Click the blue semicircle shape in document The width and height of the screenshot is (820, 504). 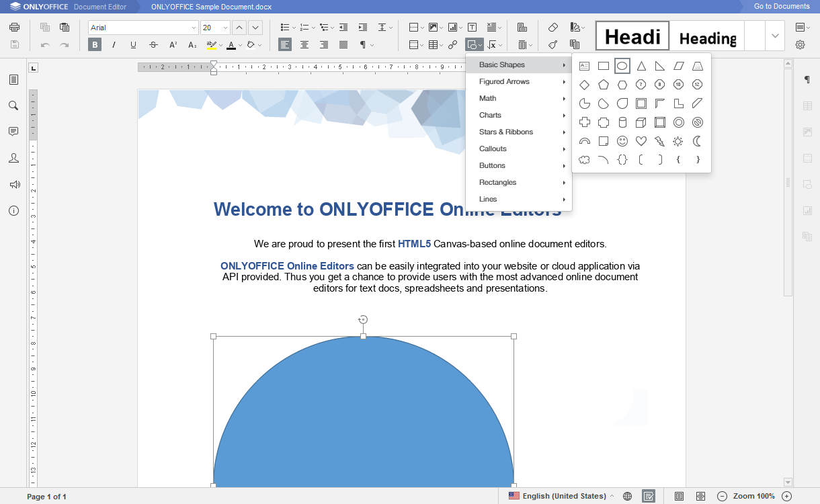point(364,411)
